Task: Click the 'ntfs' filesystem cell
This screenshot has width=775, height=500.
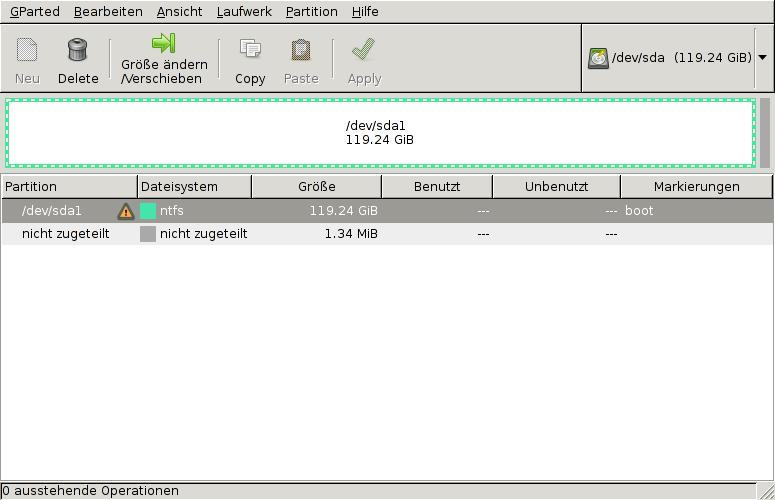Action: [172, 211]
